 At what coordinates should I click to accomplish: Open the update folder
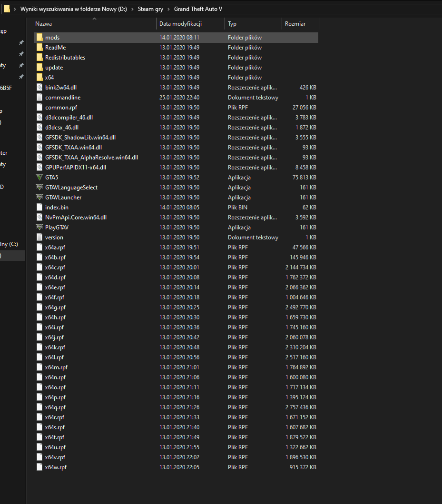click(x=54, y=67)
